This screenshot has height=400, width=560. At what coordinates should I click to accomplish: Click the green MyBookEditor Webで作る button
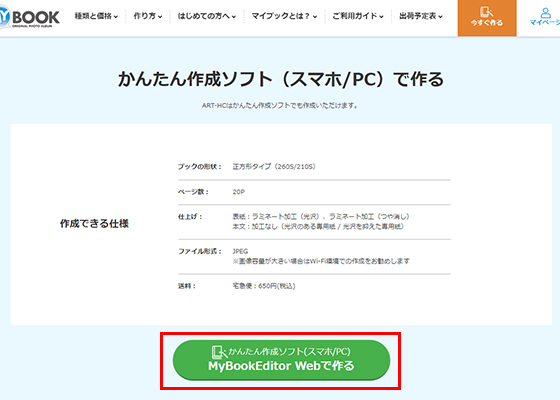coord(281,360)
